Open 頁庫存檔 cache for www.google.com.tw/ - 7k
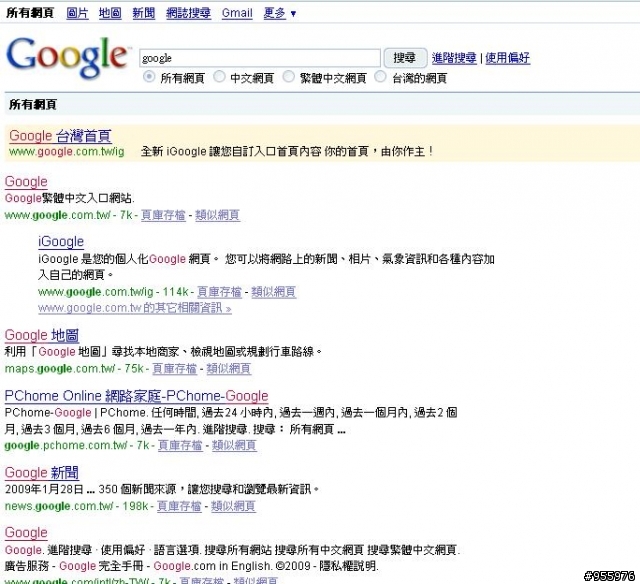 click(163, 215)
